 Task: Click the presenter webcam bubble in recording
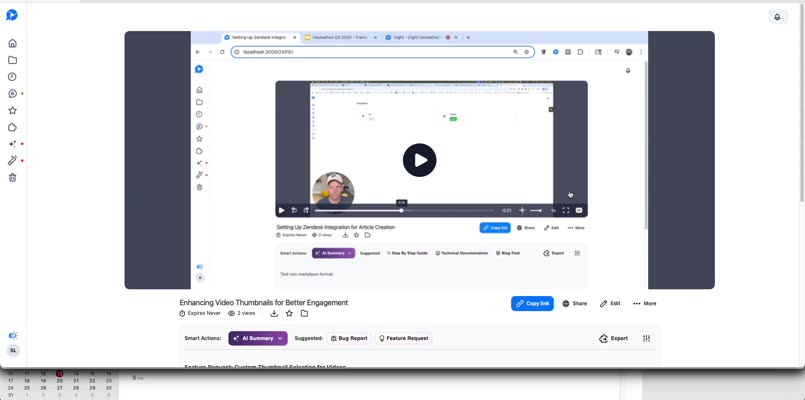(333, 193)
